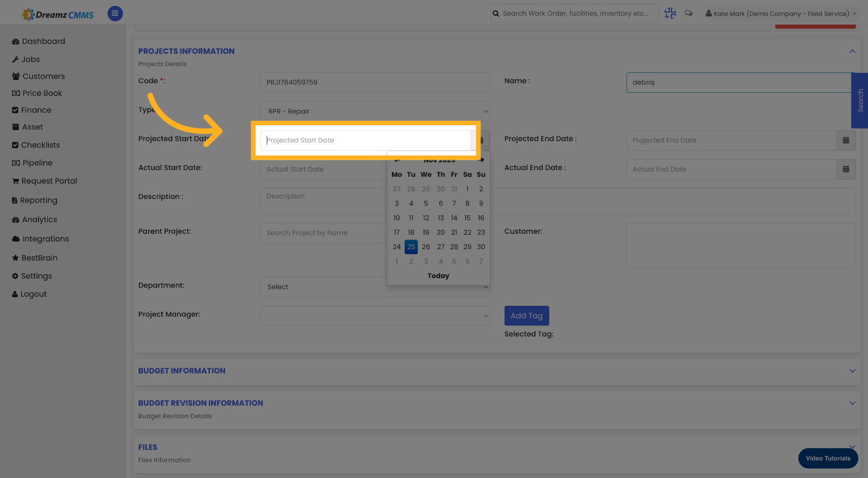Open the Asset sidebar item
Viewport: 868px width, 478px height.
coord(28,127)
